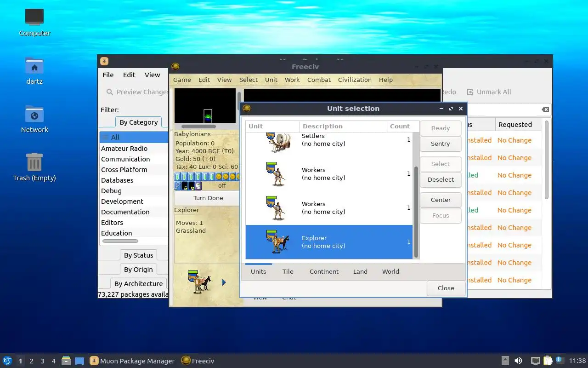The image size is (588, 368).
Task: Click the Unit selection dialog title icon
Action: [x=247, y=109]
